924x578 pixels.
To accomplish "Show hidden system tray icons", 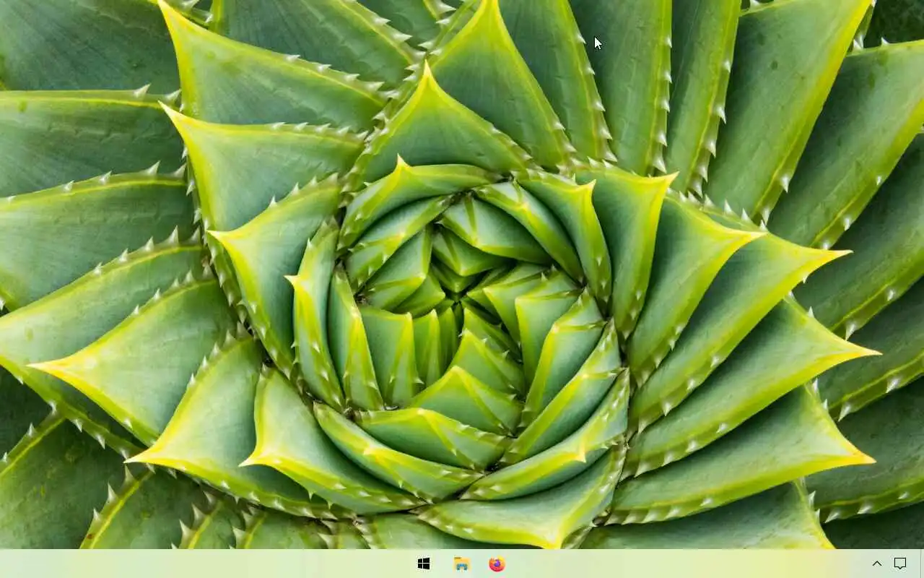I will (877, 564).
